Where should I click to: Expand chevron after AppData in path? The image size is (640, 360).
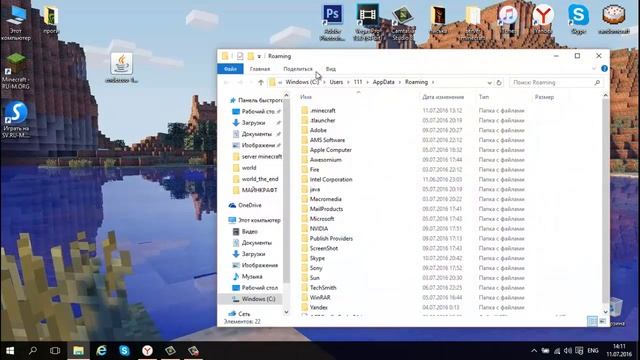(x=400, y=82)
